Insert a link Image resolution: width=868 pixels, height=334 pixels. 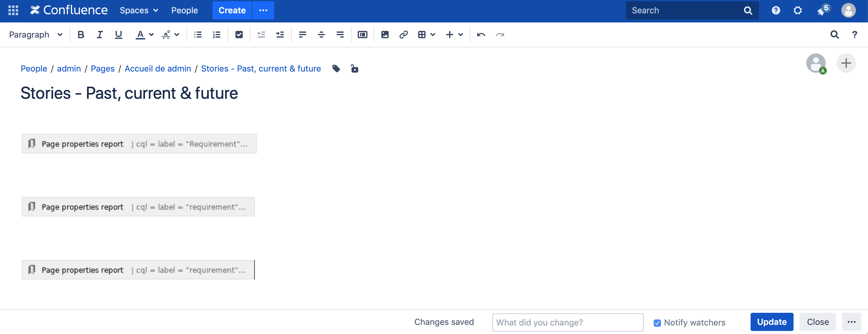pos(403,35)
